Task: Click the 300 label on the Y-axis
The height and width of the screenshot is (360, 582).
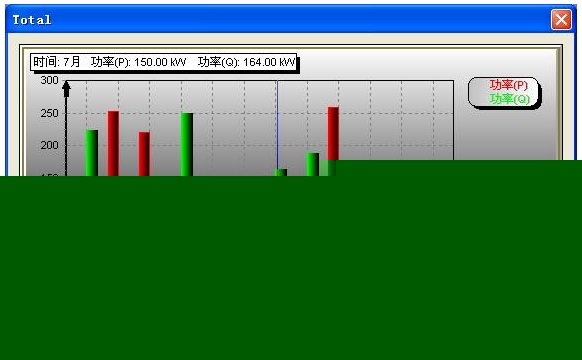Action: (x=49, y=80)
